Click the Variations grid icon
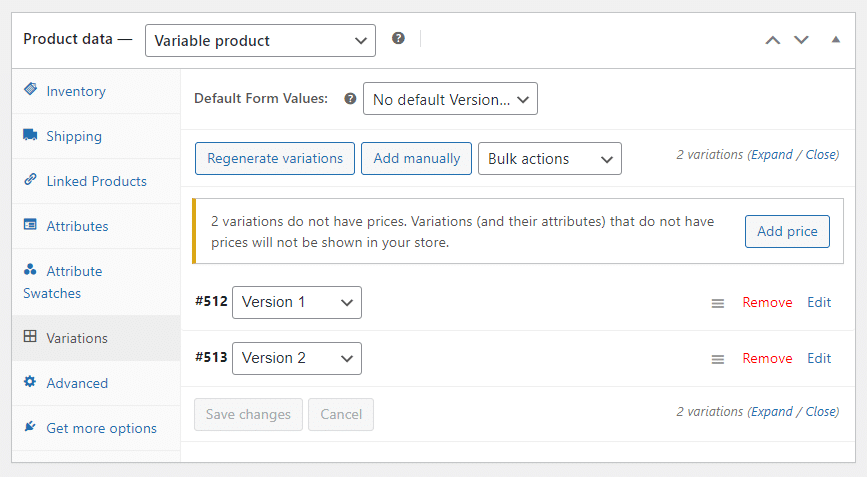 [x=30, y=336]
